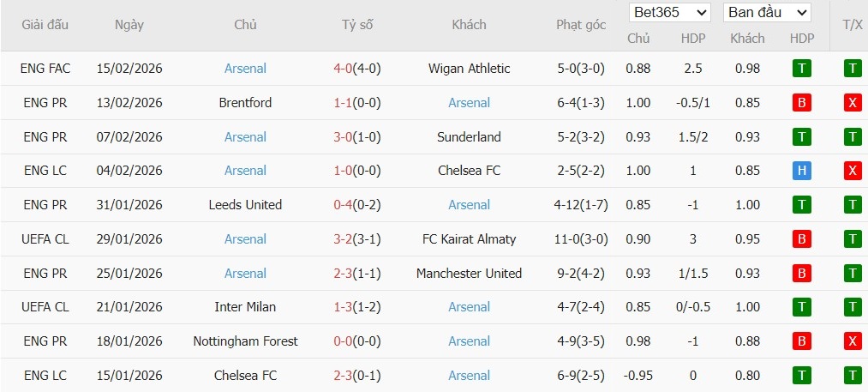Screen dimensions: 868x392
Task: Click green T T/X badge in Sunderland row
Action: 853,137
